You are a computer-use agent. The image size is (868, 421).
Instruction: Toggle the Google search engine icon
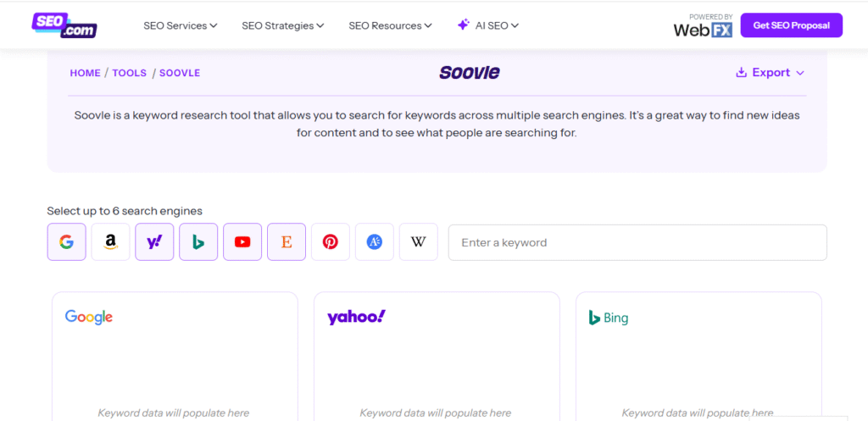pyautogui.click(x=66, y=242)
